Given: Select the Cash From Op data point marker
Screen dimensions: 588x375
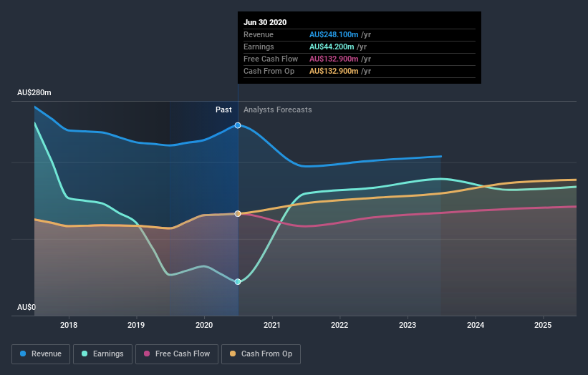Looking at the screenshot, I should pos(238,213).
